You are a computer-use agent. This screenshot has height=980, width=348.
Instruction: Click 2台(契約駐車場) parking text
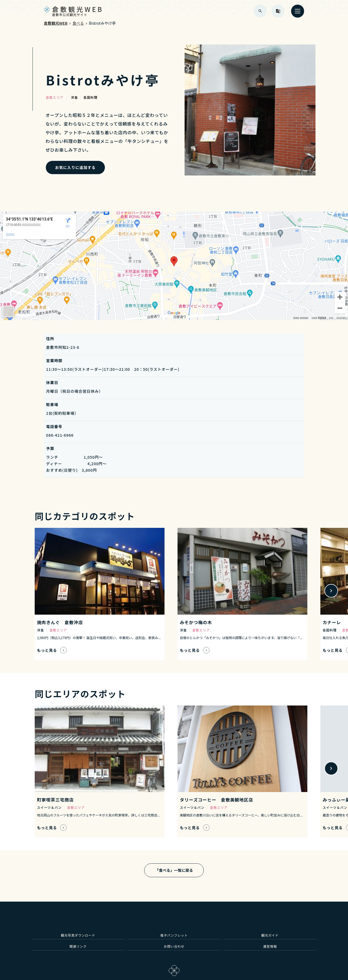click(62, 413)
